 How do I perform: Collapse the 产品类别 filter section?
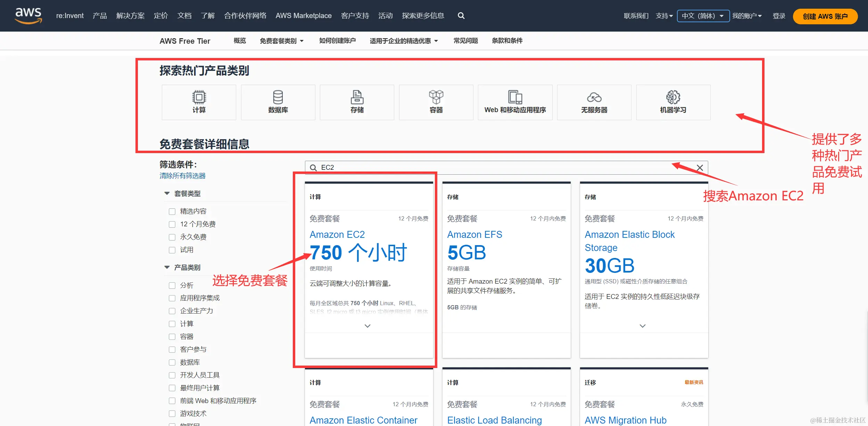pyautogui.click(x=167, y=267)
